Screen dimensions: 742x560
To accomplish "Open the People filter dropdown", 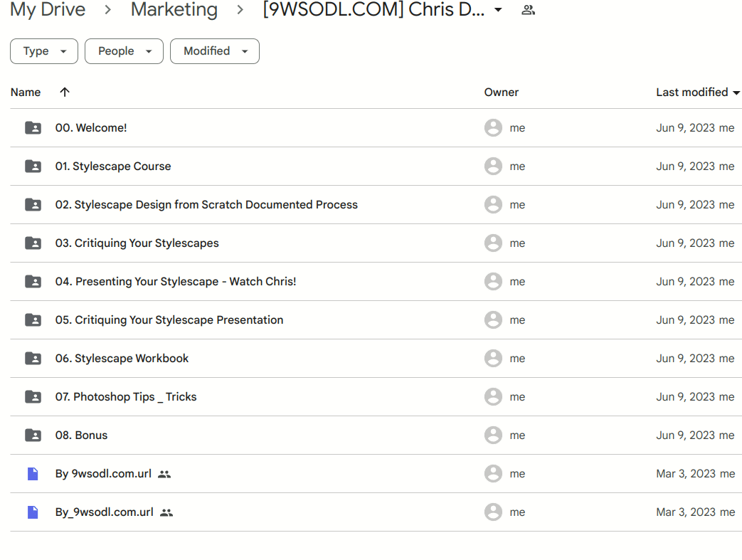I will coord(124,51).
